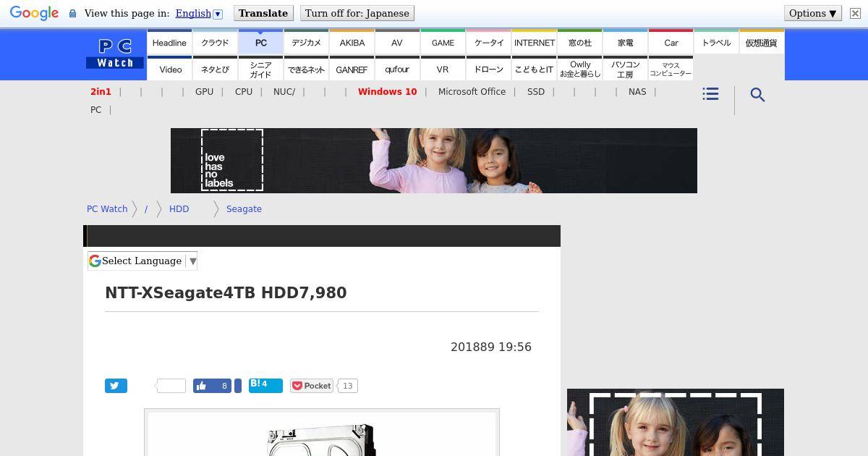The image size is (868, 456).
Task: Open the 仮想通貨 tab
Action: pyautogui.click(x=762, y=42)
